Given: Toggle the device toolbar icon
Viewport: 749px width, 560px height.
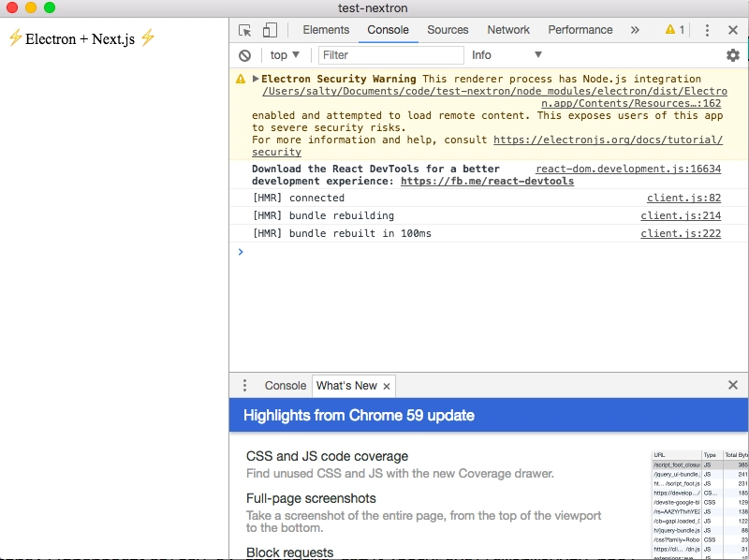Looking at the screenshot, I should (x=270, y=30).
